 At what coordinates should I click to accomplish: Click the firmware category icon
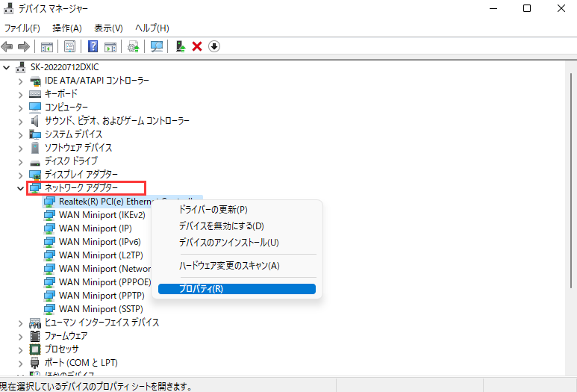click(35, 336)
